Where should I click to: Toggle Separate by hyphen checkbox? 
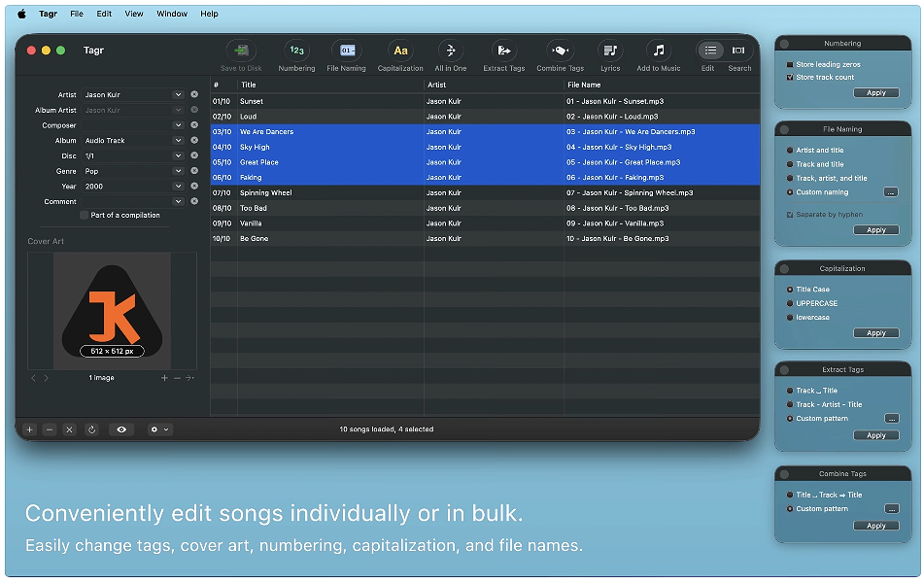[x=790, y=215]
